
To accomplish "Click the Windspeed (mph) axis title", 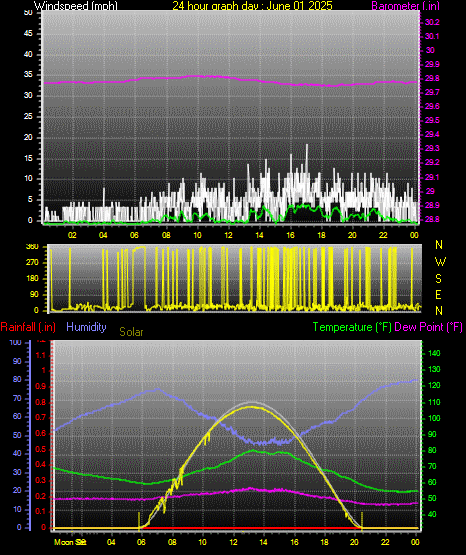I will coord(75,6).
